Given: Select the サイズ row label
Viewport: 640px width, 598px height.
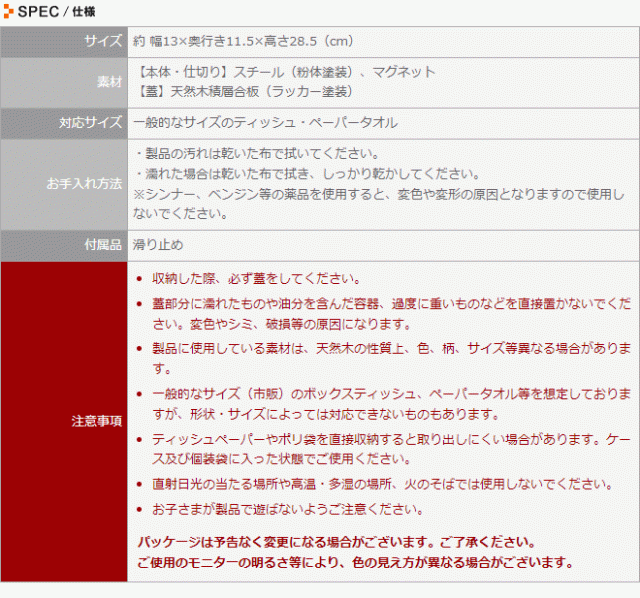Looking at the screenshot, I should 102,42.
